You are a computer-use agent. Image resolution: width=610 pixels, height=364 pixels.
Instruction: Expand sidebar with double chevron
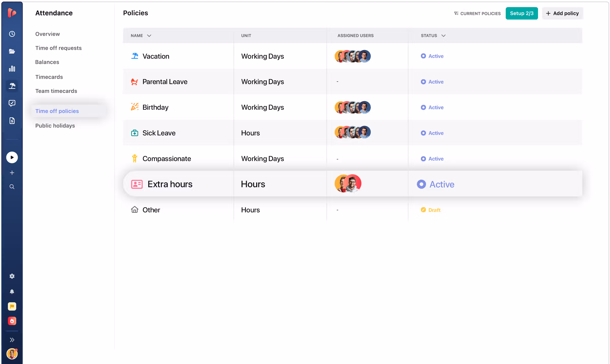click(x=12, y=340)
